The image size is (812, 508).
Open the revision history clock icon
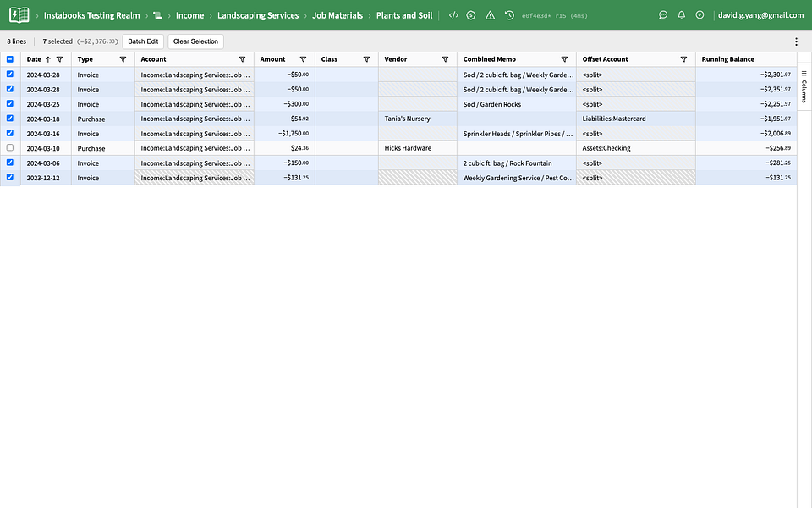(509, 15)
